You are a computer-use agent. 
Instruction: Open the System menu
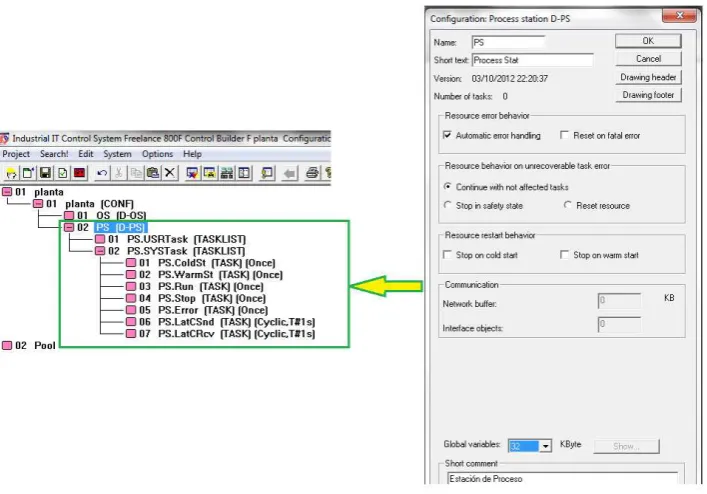tap(117, 154)
